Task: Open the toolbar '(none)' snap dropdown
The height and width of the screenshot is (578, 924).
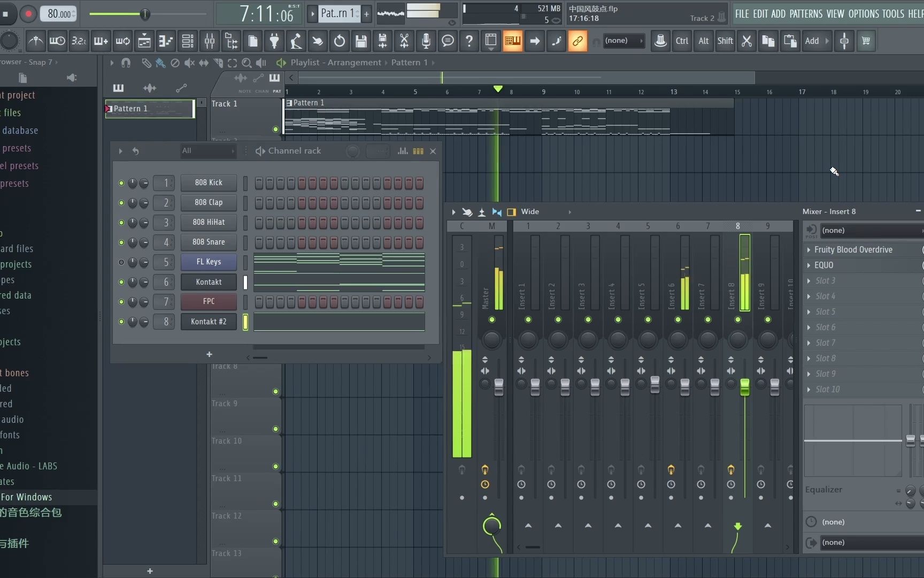Action: (x=623, y=41)
